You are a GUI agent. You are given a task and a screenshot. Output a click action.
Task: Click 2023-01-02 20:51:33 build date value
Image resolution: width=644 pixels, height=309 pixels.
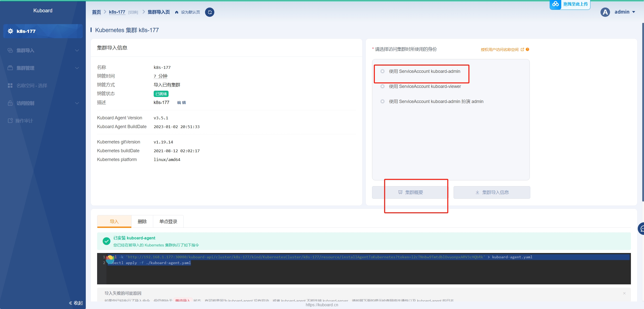click(x=177, y=127)
